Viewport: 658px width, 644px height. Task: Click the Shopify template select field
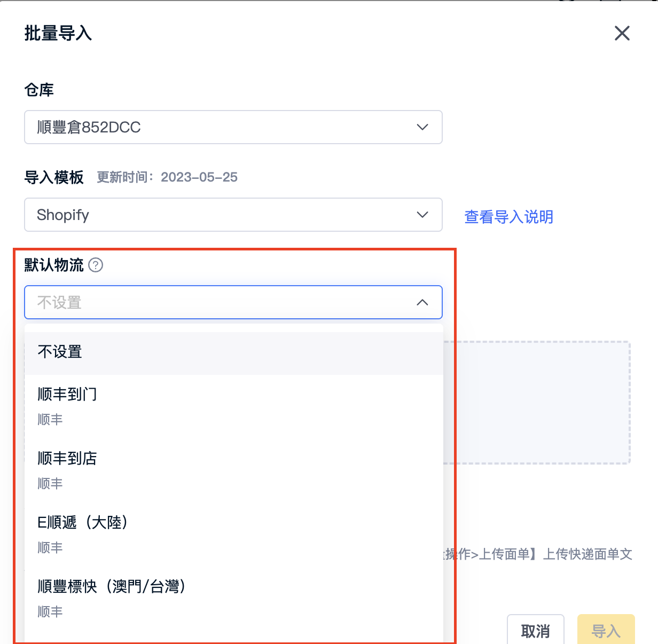[x=233, y=215]
